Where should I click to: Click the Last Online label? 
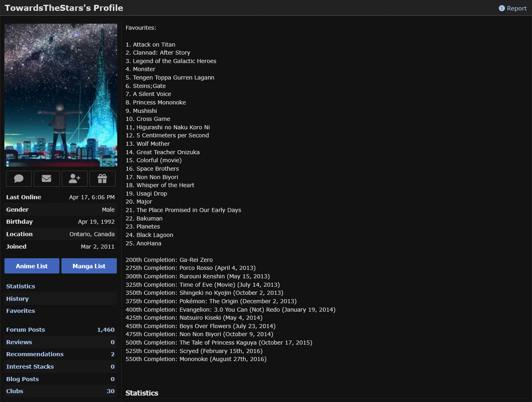(x=24, y=197)
